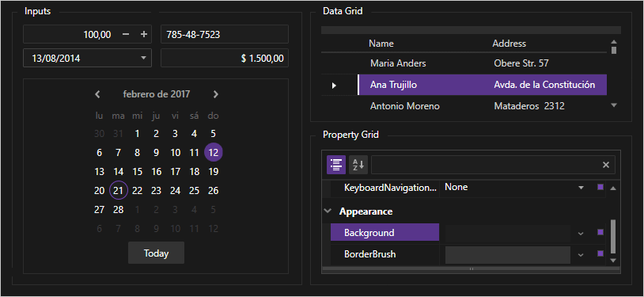Switch Property Grid to alphabetical sort
This screenshot has width=644, height=297.
pyautogui.click(x=358, y=165)
